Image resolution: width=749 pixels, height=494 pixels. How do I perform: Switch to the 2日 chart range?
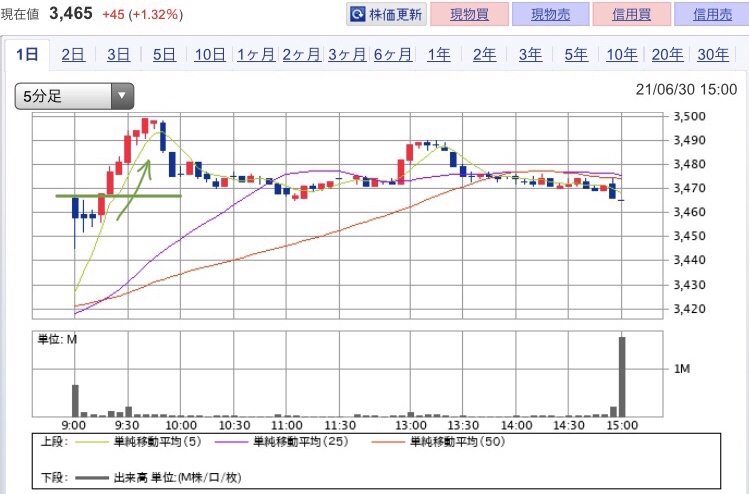pos(73,54)
